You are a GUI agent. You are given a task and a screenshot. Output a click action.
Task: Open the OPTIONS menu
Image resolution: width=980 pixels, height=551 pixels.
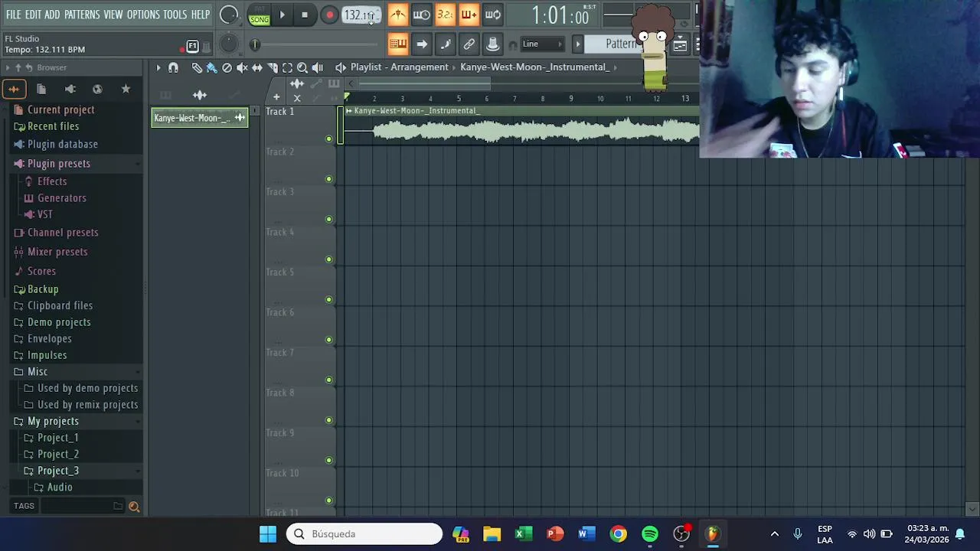[143, 15]
